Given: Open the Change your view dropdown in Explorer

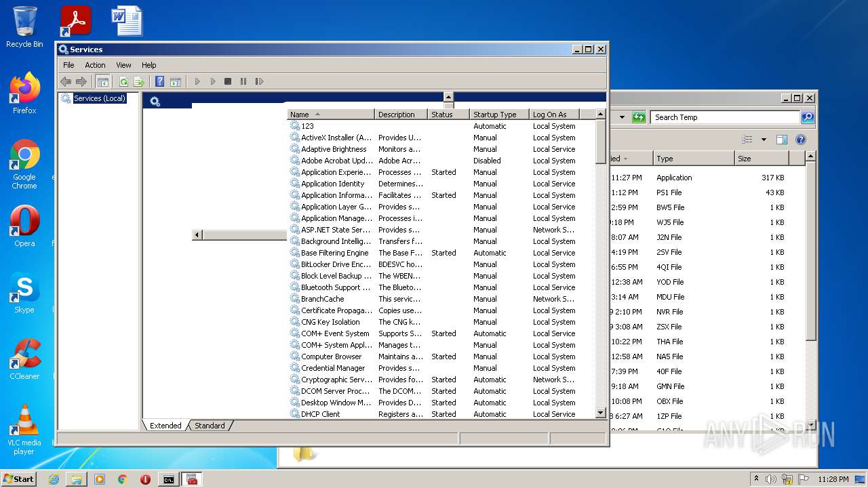Looking at the screenshot, I should pos(764,140).
